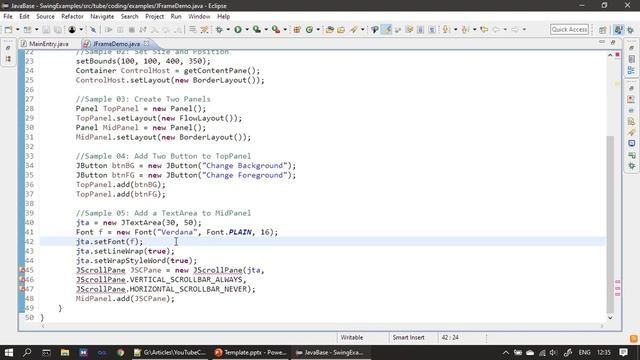The width and height of the screenshot is (640, 360).
Task: Click the Search flashlight toolbar icon
Action: 353,29
